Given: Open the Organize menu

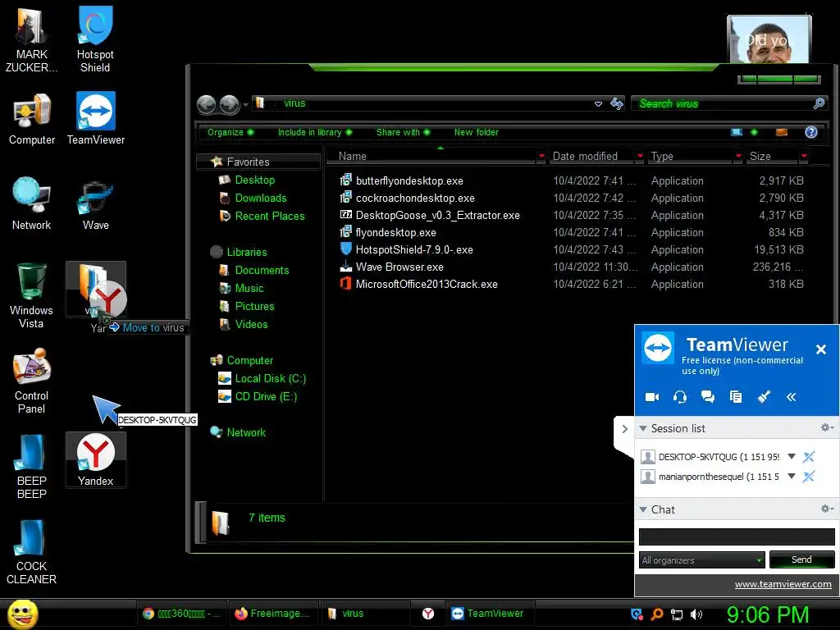Looking at the screenshot, I should click(231, 132).
